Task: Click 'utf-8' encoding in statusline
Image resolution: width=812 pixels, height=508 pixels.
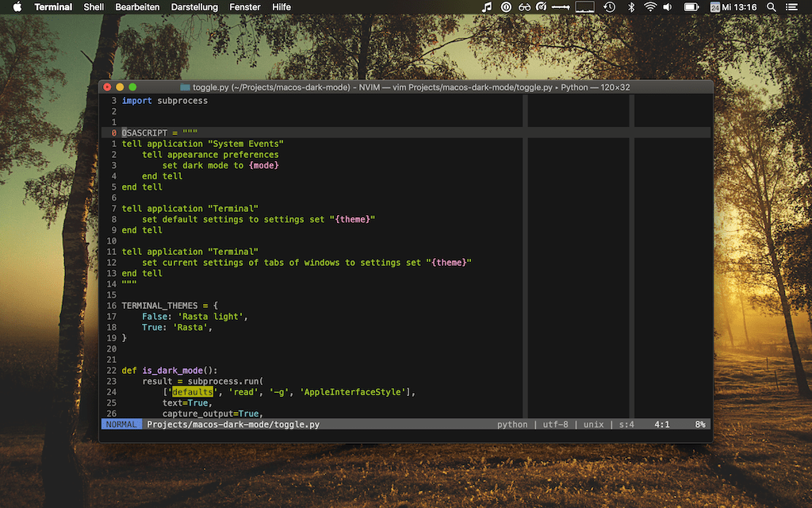Action: click(x=555, y=424)
